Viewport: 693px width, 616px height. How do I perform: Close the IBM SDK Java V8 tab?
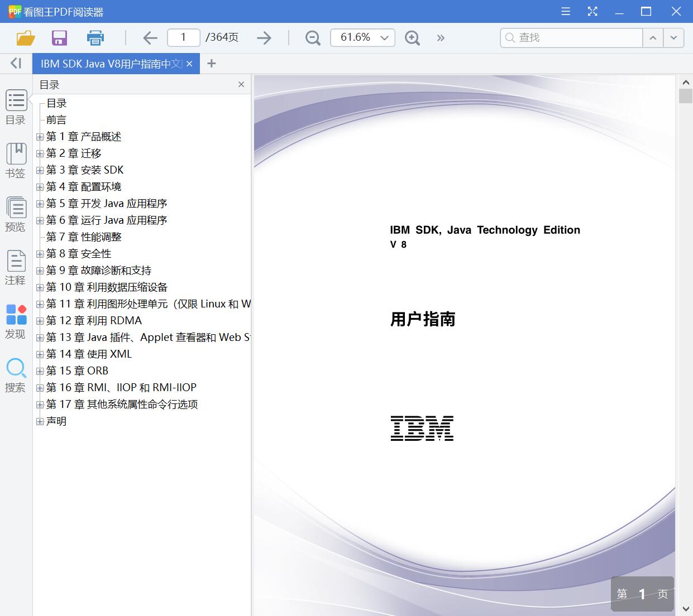point(189,64)
